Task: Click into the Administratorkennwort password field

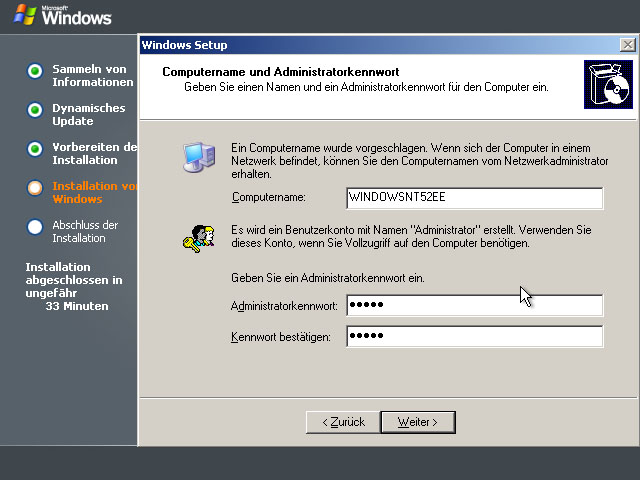Action: [x=473, y=305]
